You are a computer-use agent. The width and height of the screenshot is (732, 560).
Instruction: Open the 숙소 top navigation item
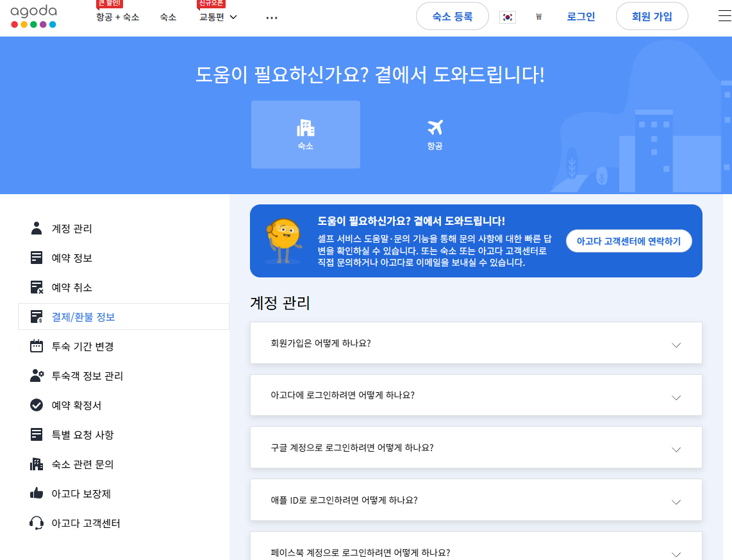click(x=168, y=17)
